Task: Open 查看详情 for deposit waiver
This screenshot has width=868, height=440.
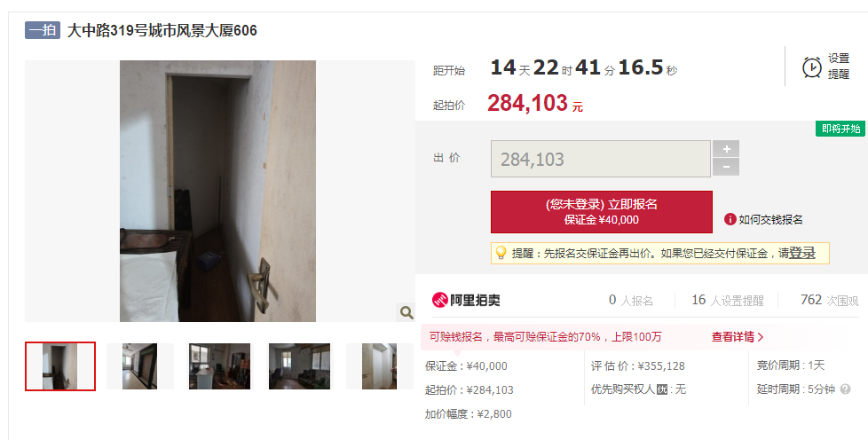Action: click(738, 336)
